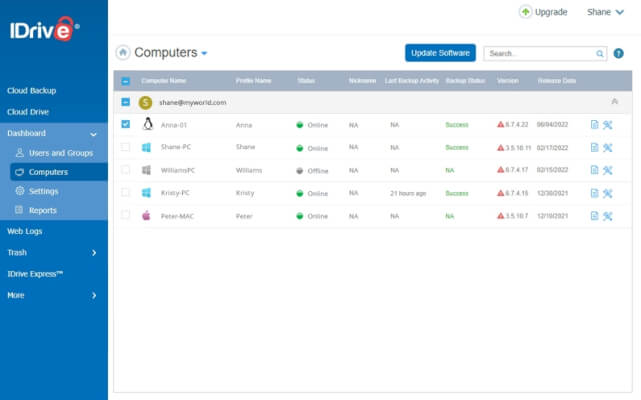
Task: Click the version warning triangle for Kristy-PC
Action: tap(500, 193)
